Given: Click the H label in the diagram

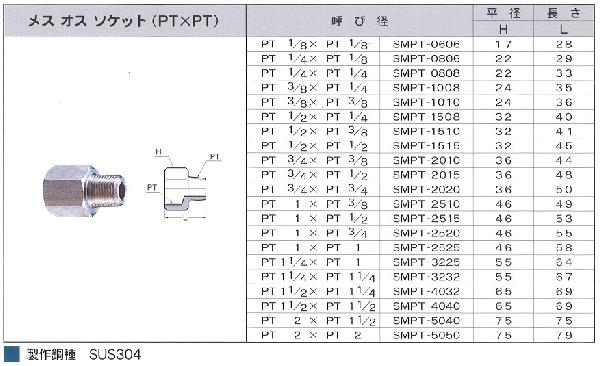Looking at the screenshot, I should 159,152.
